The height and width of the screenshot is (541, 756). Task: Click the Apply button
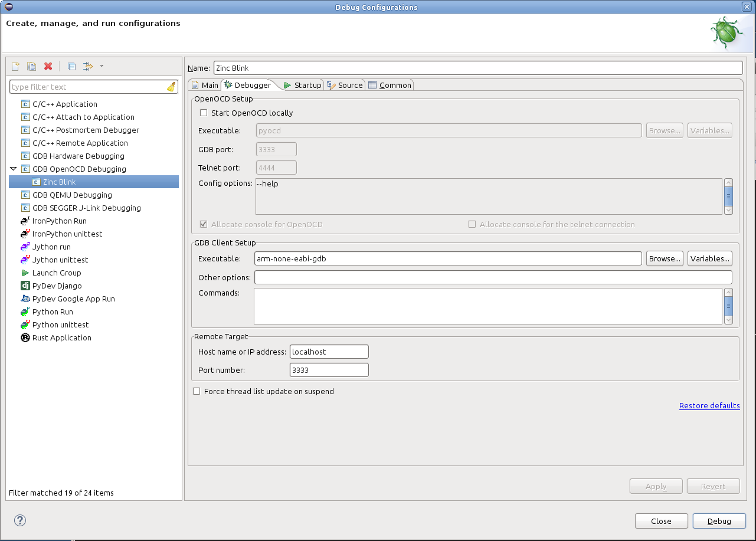tap(656, 486)
